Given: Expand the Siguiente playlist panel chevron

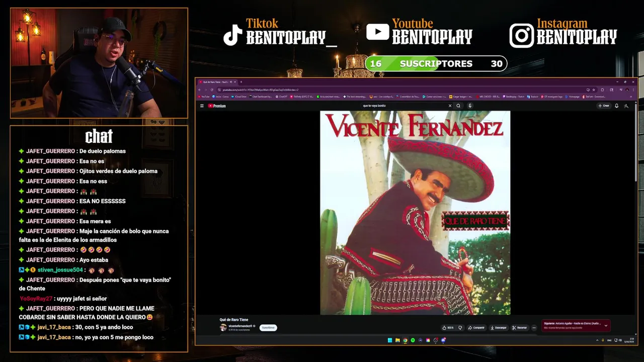Looking at the screenshot, I should tap(606, 326).
